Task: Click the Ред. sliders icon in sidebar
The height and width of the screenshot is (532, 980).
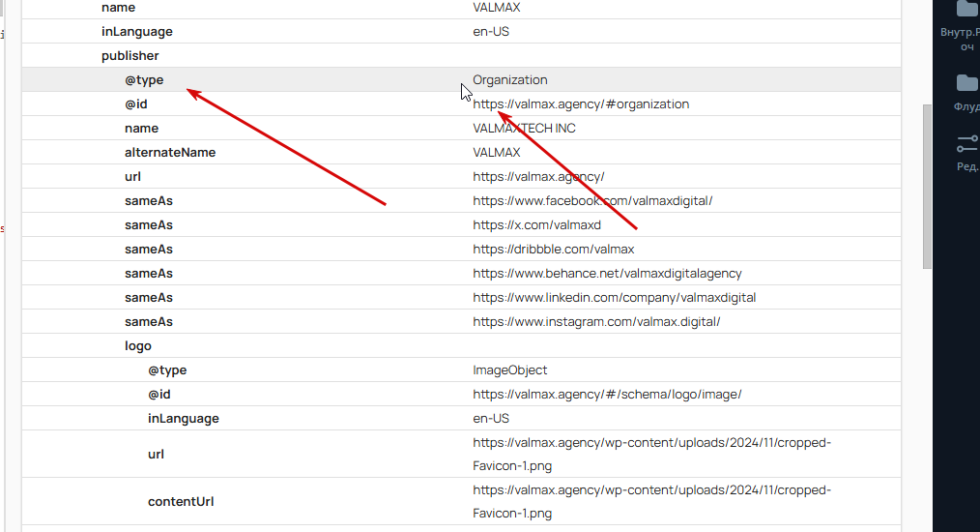Action: pos(966,144)
